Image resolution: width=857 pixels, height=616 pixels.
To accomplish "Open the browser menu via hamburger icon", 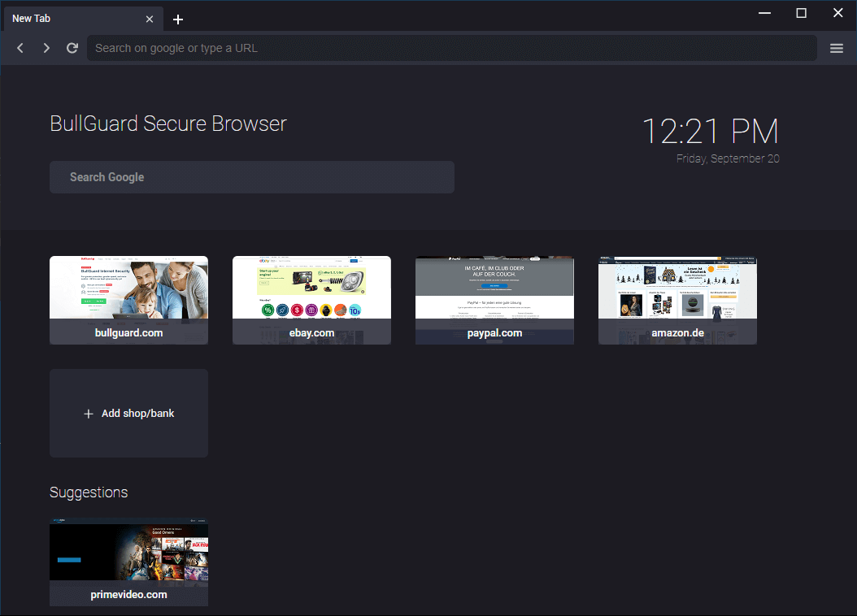I will tap(837, 48).
